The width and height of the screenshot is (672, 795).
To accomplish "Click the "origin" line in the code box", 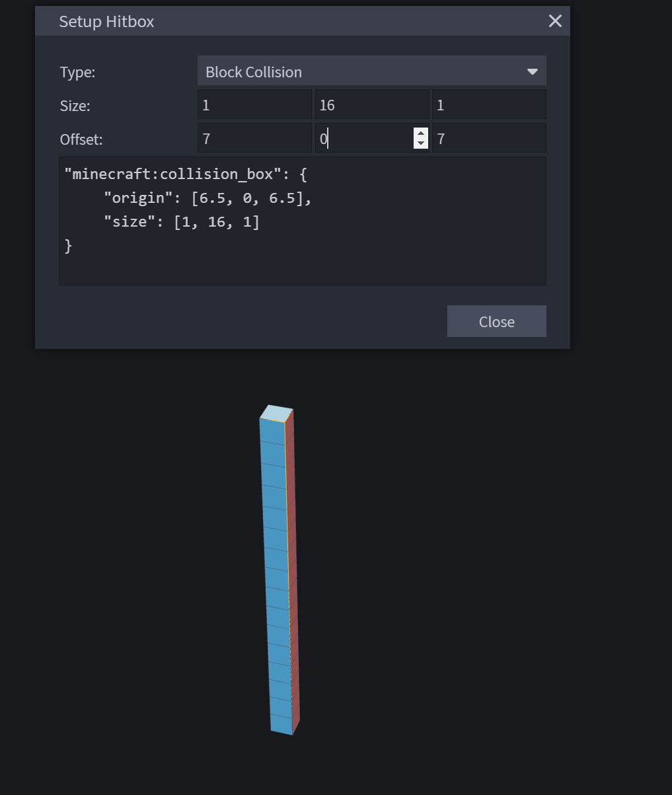I will point(207,198).
